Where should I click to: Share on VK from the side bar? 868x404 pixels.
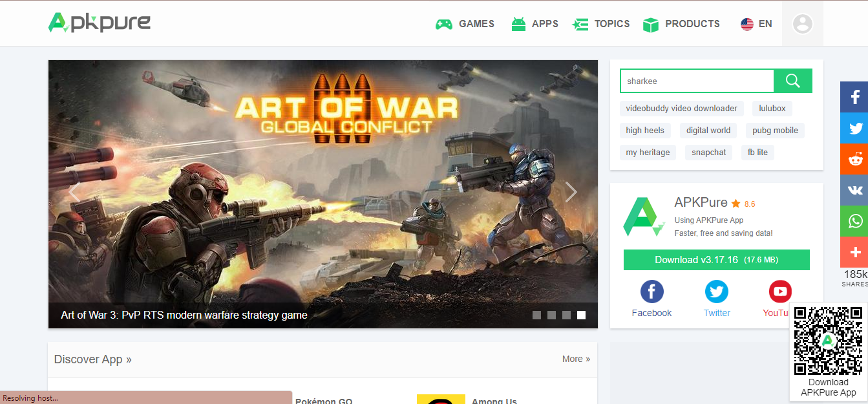(x=854, y=190)
